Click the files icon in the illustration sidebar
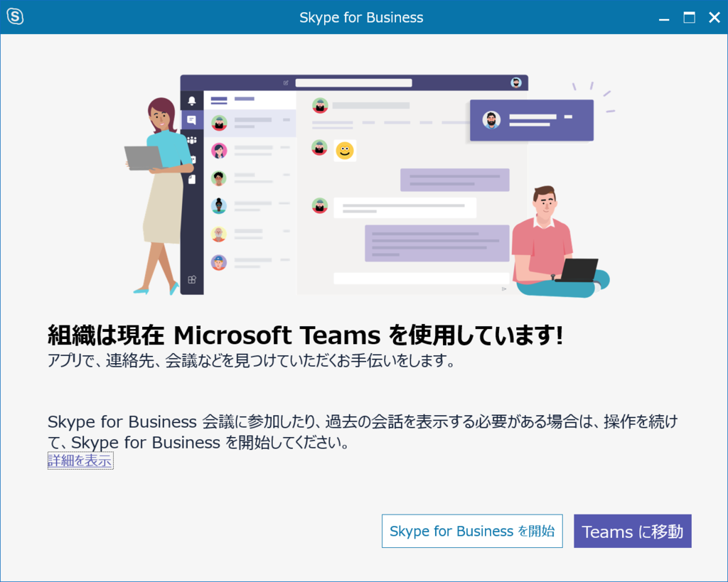This screenshot has height=582, width=728. click(191, 177)
